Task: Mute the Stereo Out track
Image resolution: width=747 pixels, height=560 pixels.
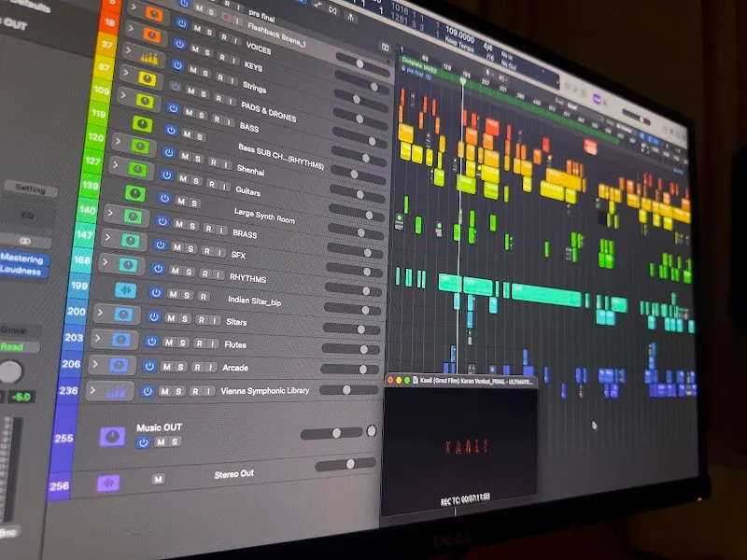Action: pyautogui.click(x=158, y=479)
